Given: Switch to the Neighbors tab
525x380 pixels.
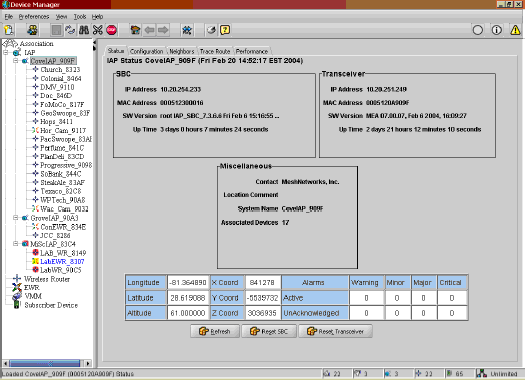Looking at the screenshot, I should coord(182,51).
